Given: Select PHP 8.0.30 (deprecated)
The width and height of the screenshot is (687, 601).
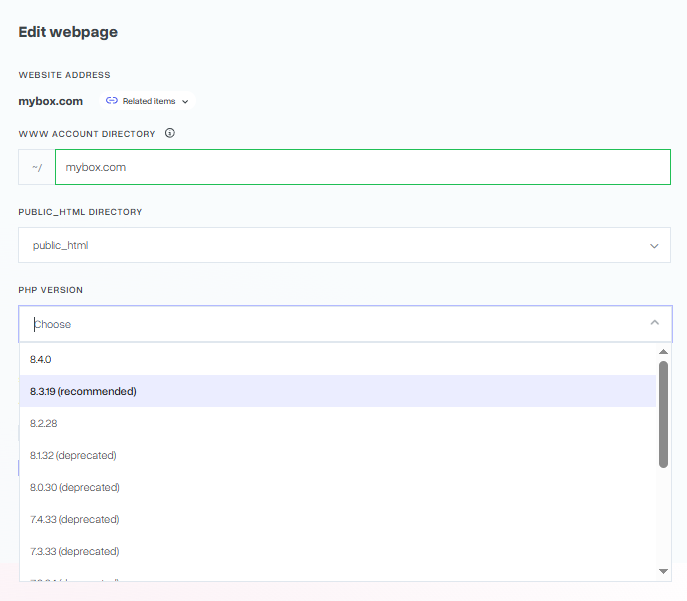Looking at the screenshot, I should click(x=337, y=487).
